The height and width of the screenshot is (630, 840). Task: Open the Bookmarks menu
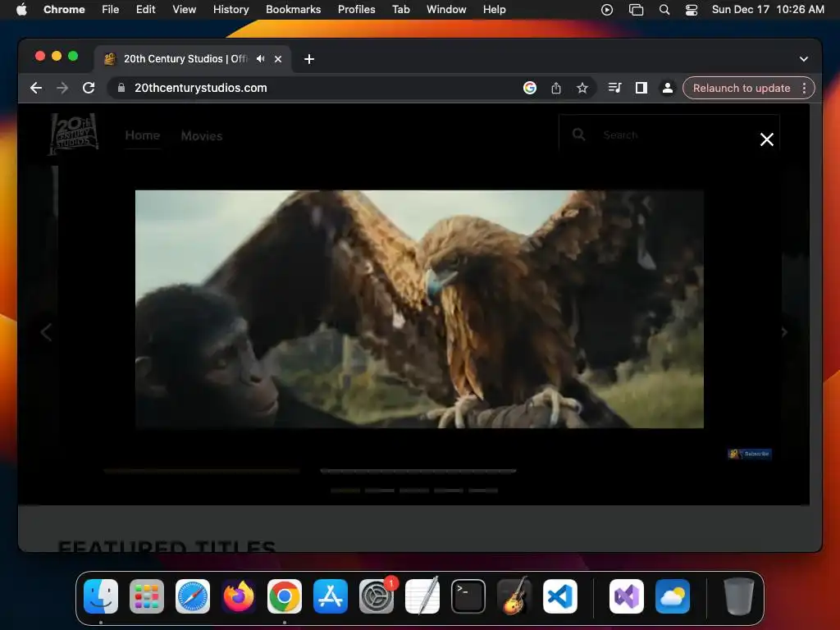click(293, 10)
